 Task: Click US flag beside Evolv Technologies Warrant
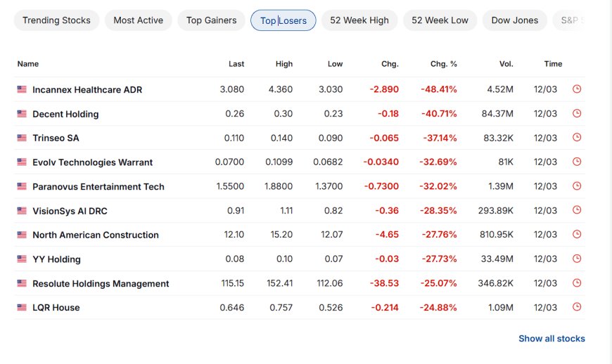pyautogui.click(x=22, y=162)
